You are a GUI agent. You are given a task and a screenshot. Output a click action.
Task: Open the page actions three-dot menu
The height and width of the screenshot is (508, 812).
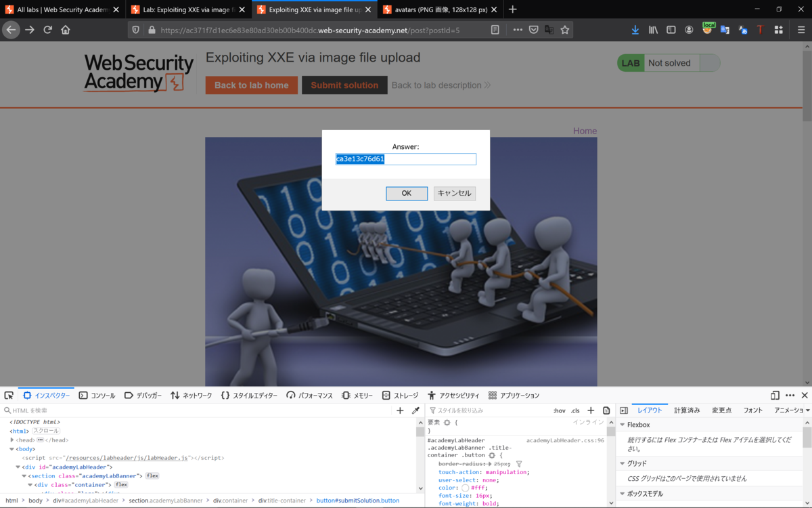point(518,30)
